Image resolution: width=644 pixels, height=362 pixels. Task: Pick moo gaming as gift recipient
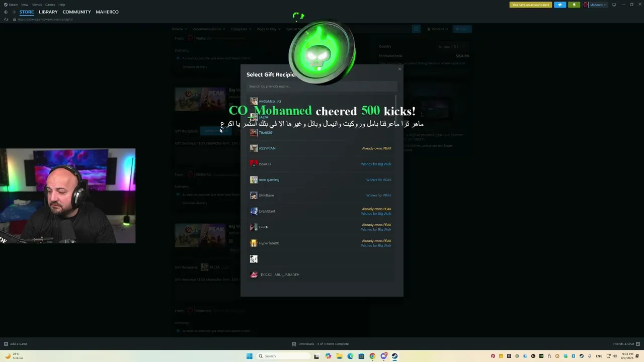[x=321, y=179]
